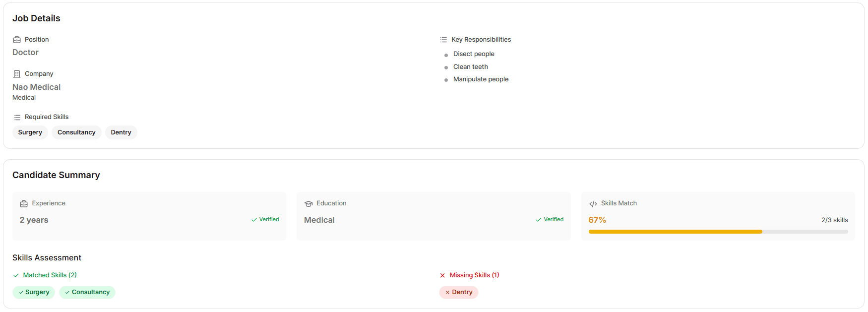The width and height of the screenshot is (868, 312).
Task: Click the graduation cap Education icon
Action: (x=309, y=204)
